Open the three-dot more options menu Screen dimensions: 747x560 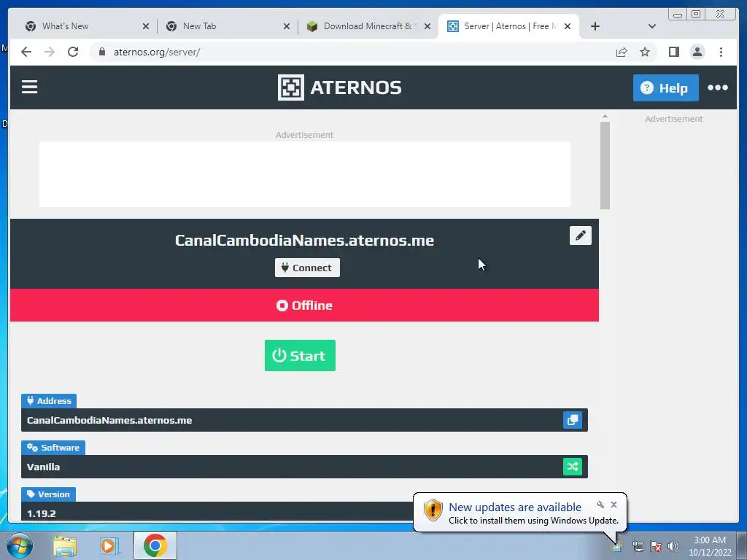[x=718, y=87]
